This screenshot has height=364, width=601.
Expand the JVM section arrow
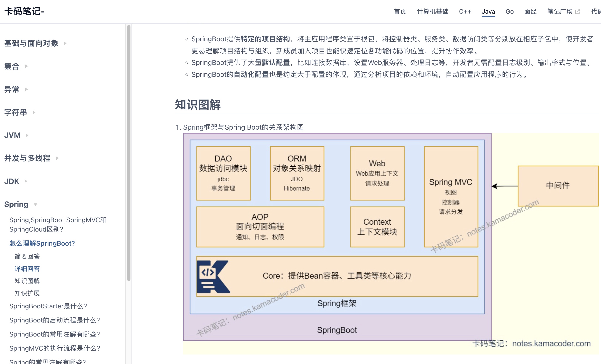[27, 135]
